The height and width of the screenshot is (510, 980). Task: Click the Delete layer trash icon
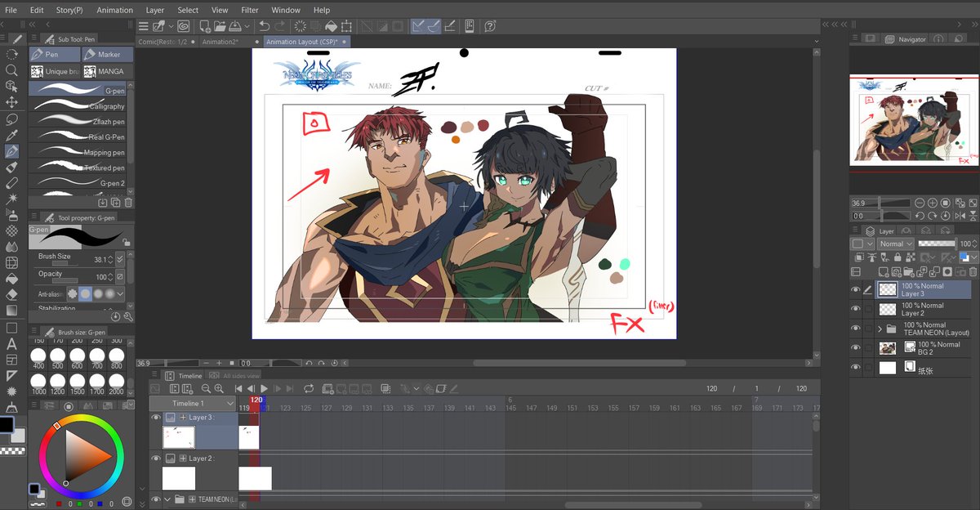[973, 271]
